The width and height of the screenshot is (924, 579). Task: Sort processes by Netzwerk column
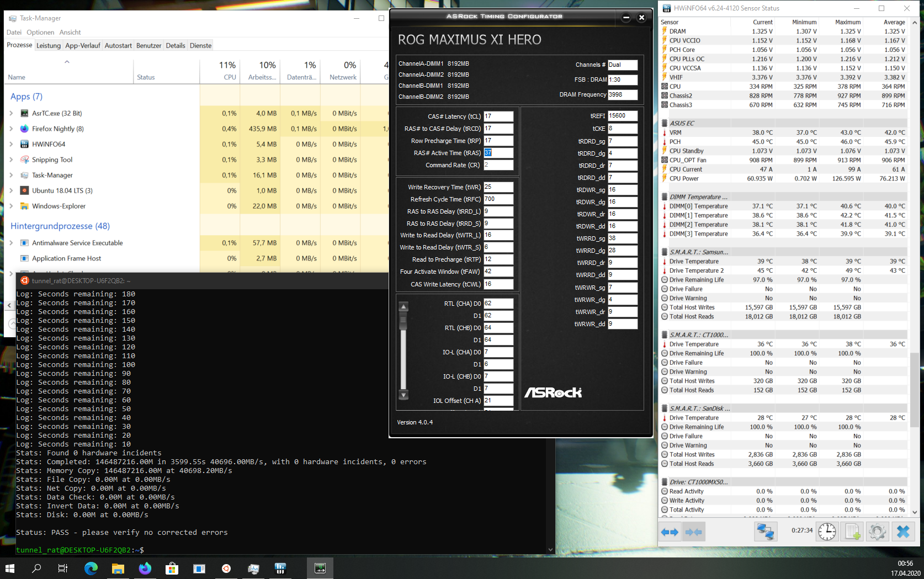coord(341,71)
